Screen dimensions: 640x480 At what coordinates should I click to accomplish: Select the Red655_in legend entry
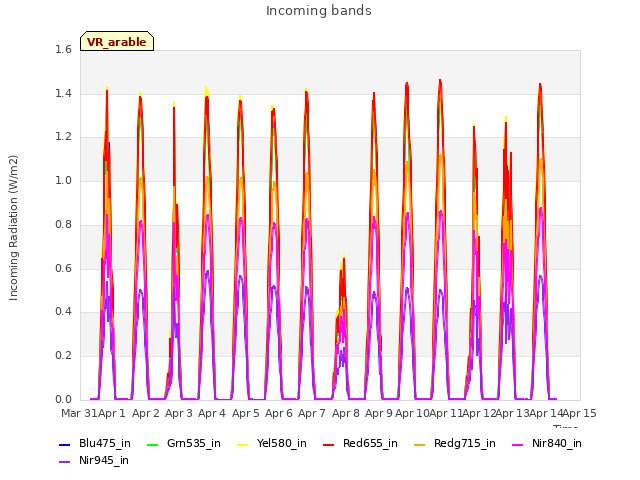click(360, 443)
